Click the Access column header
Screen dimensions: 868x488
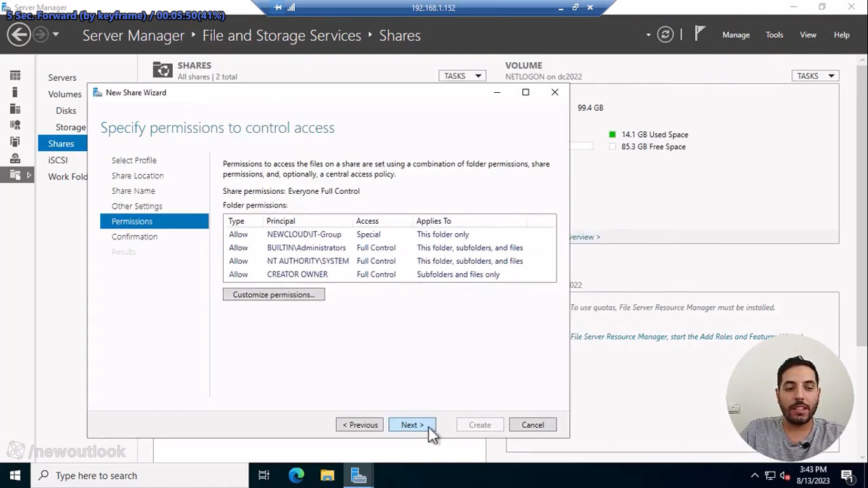click(x=383, y=221)
